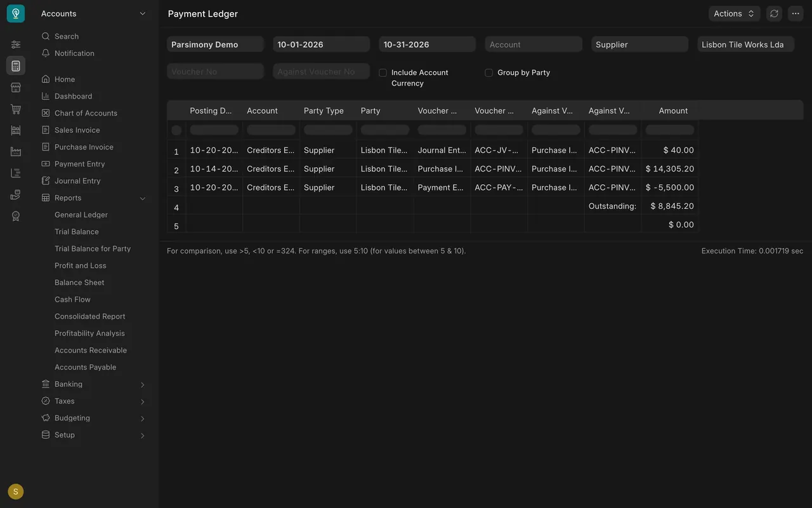812x508 pixels.
Task: Open the Actions dropdown
Action: coord(734,13)
